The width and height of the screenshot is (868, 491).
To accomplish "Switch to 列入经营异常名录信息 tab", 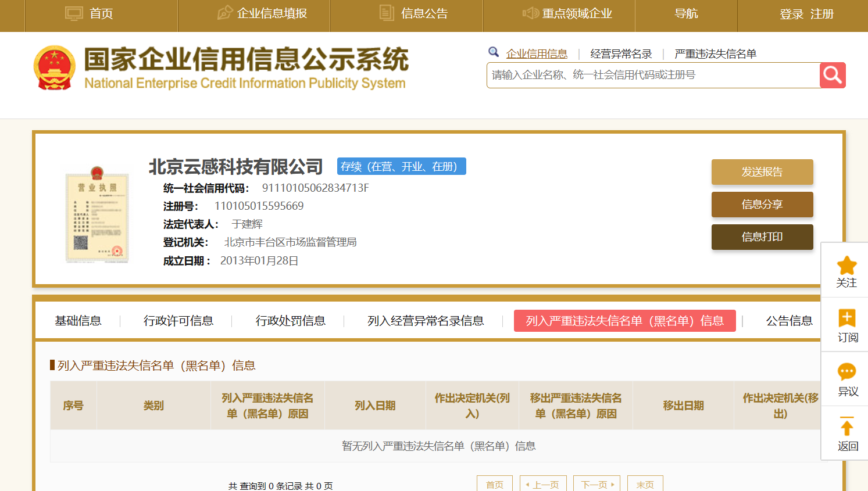I will click(426, 321).
